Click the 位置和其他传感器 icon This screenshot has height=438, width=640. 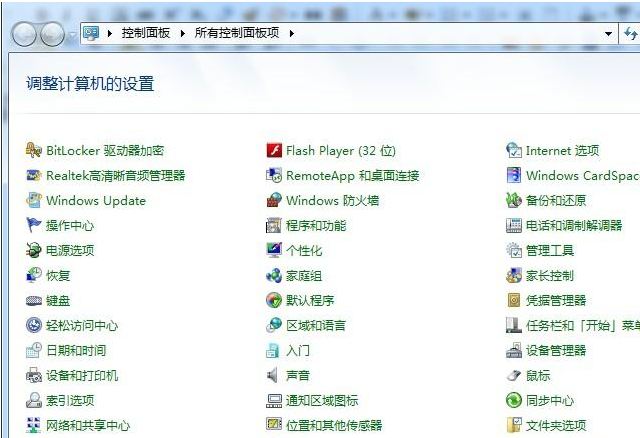point(274,425)
